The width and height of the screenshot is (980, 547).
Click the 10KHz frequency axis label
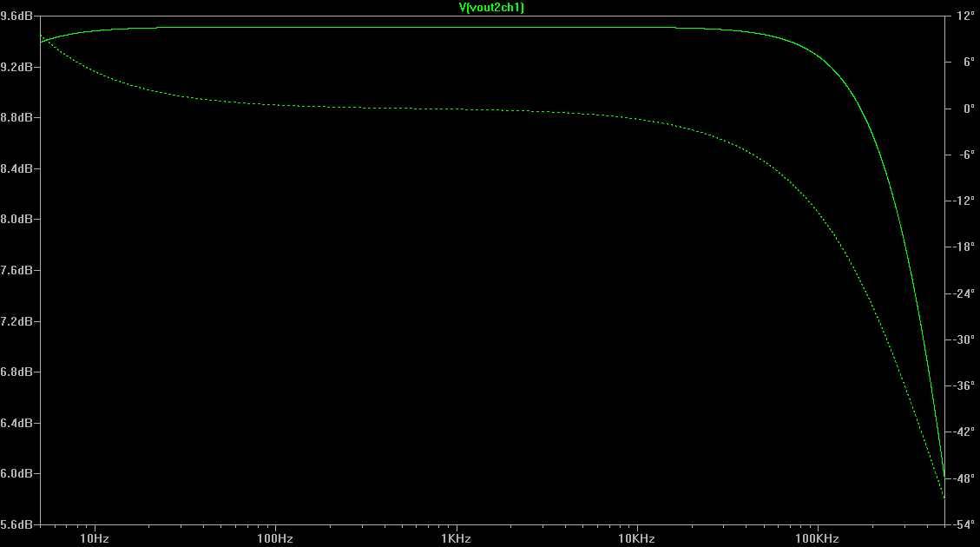coord(636,539)
